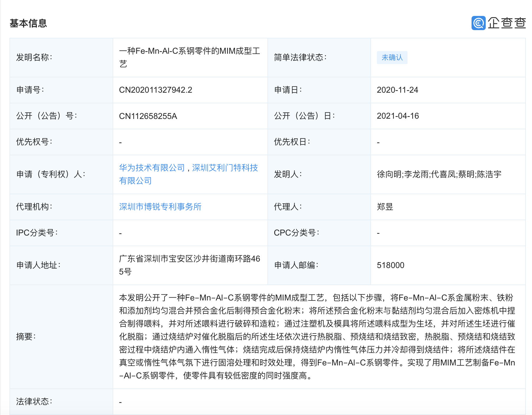
Task: Click the 企查查 logo icon
Action: pyautogui.click(x=478, y=23)
